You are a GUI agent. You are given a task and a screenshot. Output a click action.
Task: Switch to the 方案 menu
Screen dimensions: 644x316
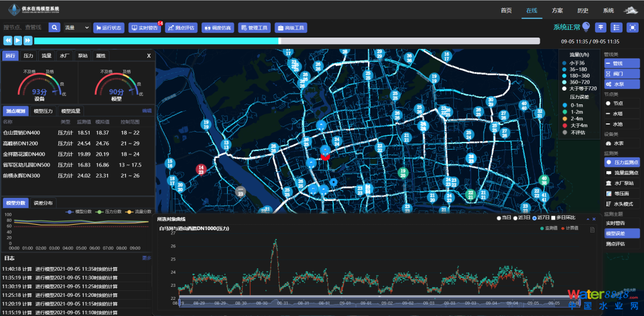558,11
